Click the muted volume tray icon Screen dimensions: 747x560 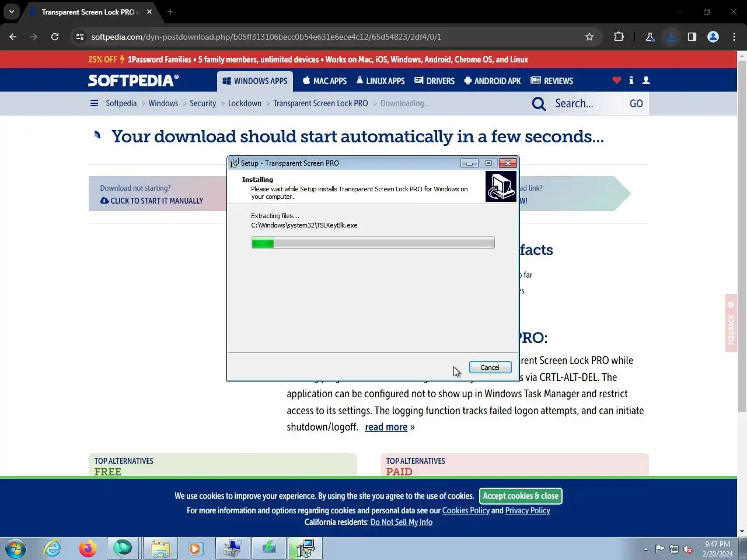[x=689, y=549]
